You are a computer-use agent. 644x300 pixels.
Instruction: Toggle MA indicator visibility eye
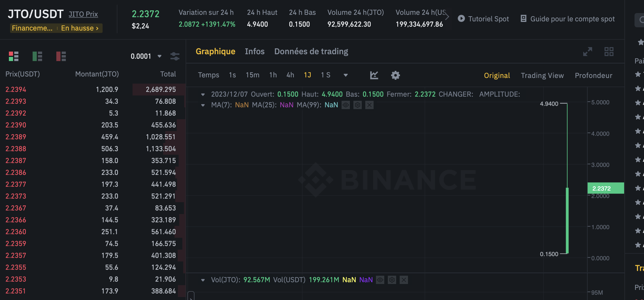[x=346, y=105]
